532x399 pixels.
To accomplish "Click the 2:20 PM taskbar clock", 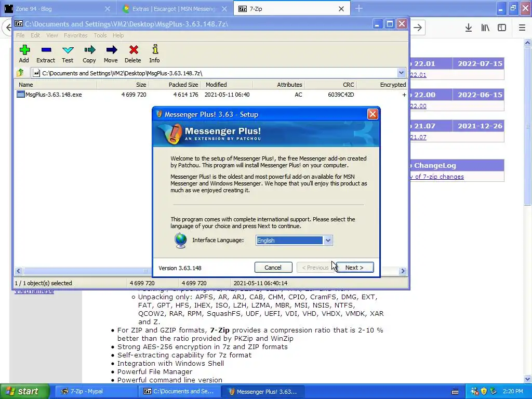I will click(x=513, y=392).
